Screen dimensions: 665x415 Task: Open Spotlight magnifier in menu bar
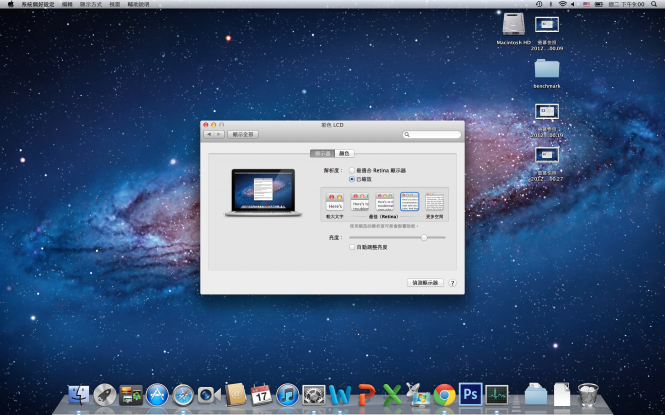pos(654,4)
